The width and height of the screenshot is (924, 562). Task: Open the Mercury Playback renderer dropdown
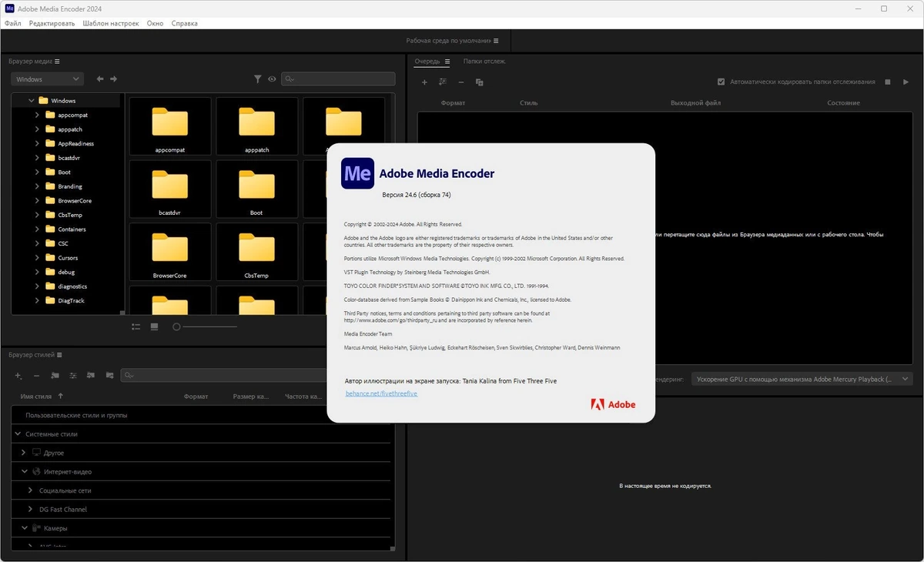tap(802, 379)
